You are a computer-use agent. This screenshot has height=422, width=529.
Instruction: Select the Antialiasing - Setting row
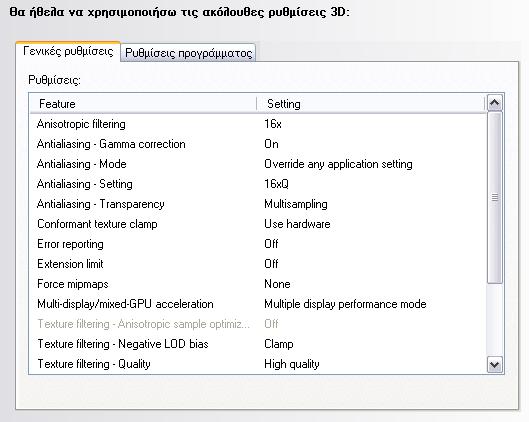click(258, 184)
